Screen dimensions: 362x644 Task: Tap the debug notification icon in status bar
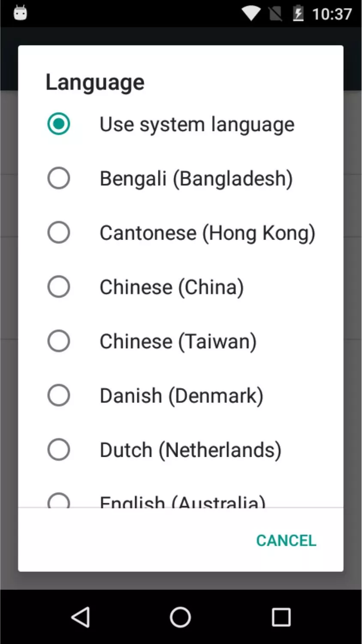[x=20, y=13]
